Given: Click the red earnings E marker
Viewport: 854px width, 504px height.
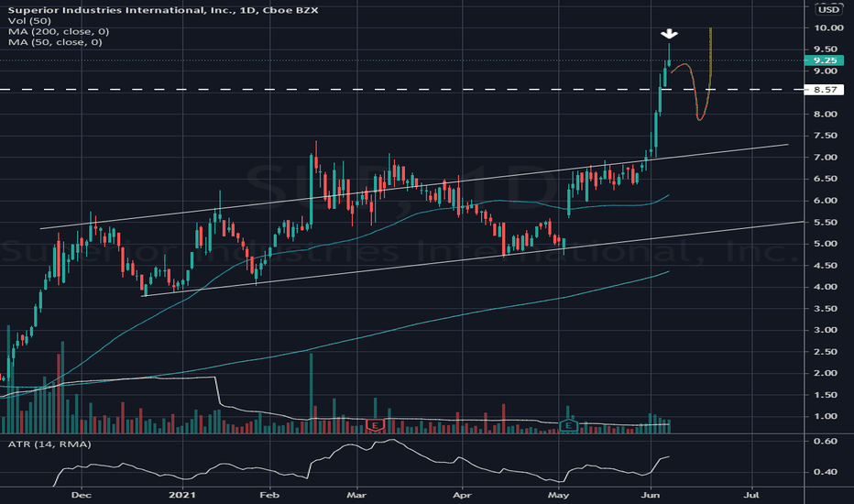Looking at the screenshot, I should 375,425.
